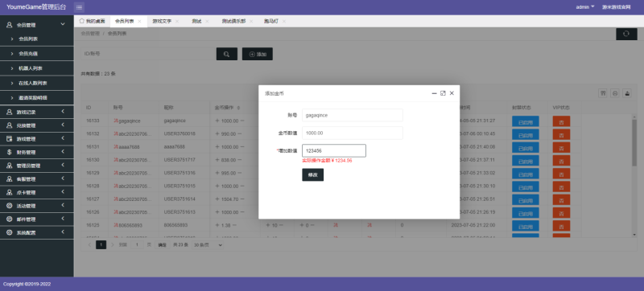644x291 pixels.
Task: Click the ID/账号 search input field
Action: click(x=148, y=54)
